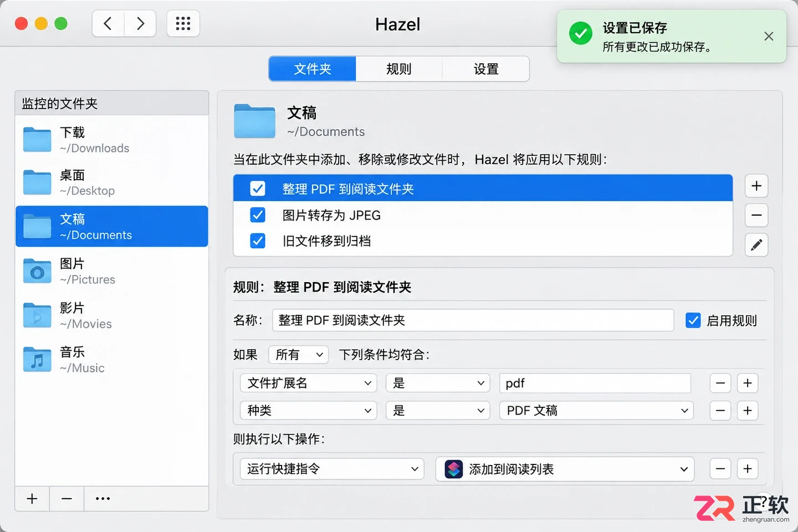Add a new rule with the plus beside the rule list
This screenshot has width=798, height=532.
(x=756, y=186)
